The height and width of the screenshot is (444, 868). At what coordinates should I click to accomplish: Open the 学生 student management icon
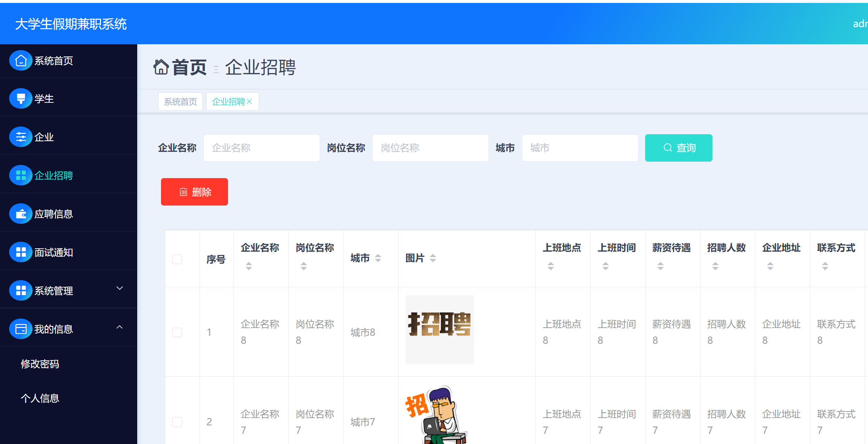coord(21,99)
